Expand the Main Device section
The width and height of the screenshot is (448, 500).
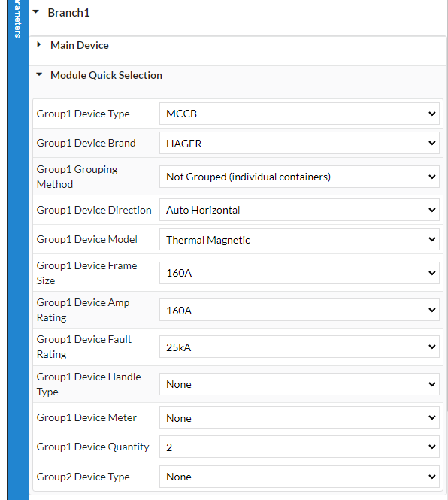click(x=39, y=44)
